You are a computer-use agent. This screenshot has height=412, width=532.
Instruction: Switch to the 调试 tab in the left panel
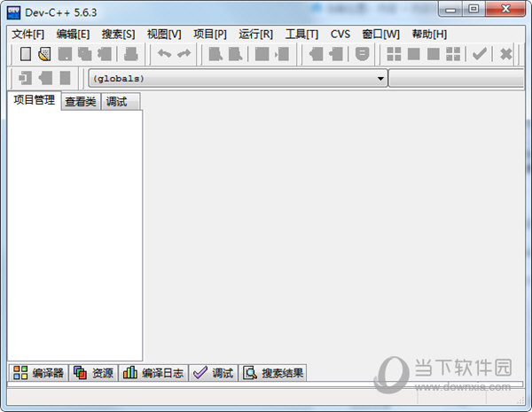[121, 101]
